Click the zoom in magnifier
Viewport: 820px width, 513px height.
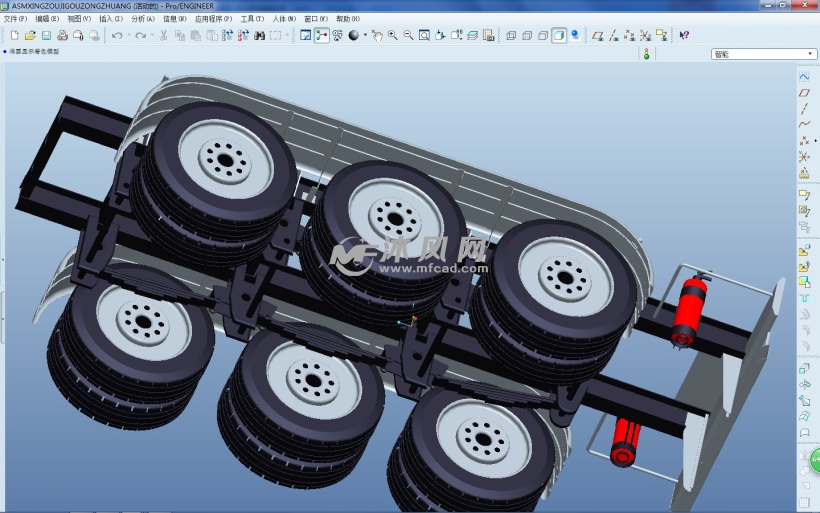(392, 35)
